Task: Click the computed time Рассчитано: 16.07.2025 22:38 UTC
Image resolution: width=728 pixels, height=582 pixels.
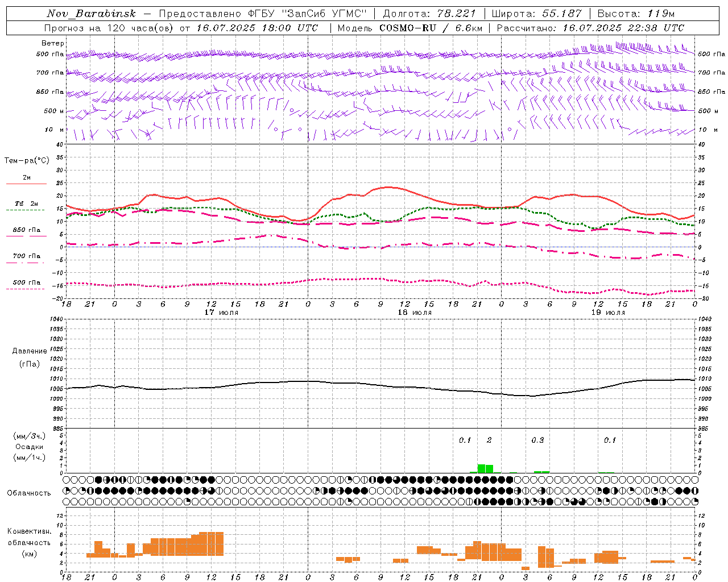Action: 591,28
